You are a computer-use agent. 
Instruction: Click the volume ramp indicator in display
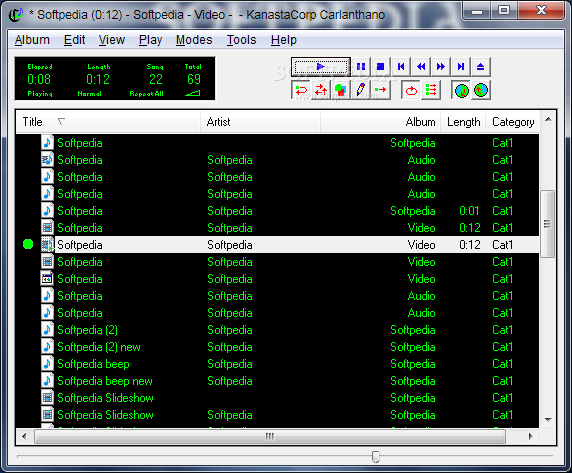point(193,93)
